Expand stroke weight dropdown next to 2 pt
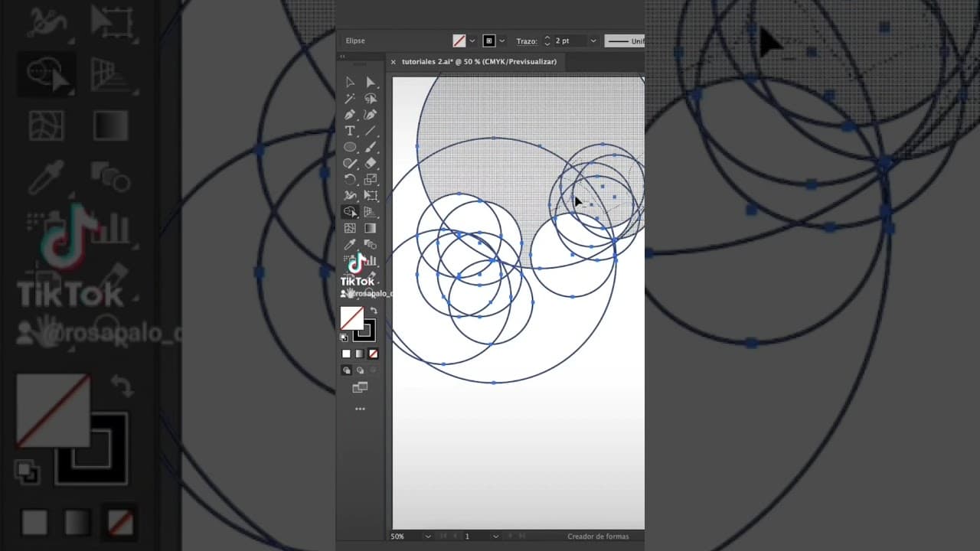 [x=593, y=41]
